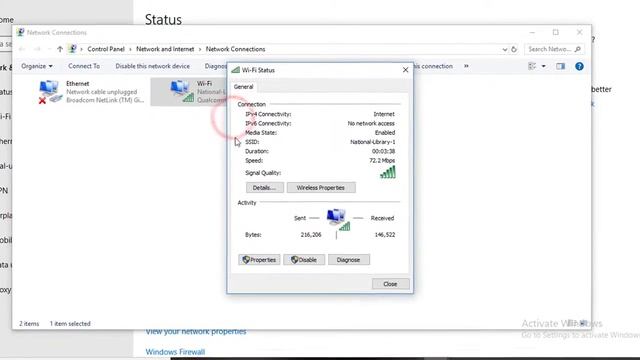Go forward with the forward arrow

pyautogui.click(x=37, y=49)
